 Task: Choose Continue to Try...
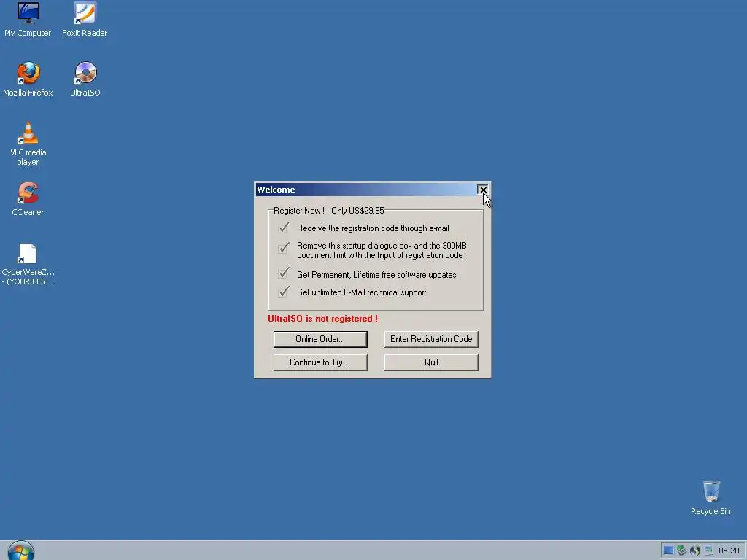[x=320, y=362]
